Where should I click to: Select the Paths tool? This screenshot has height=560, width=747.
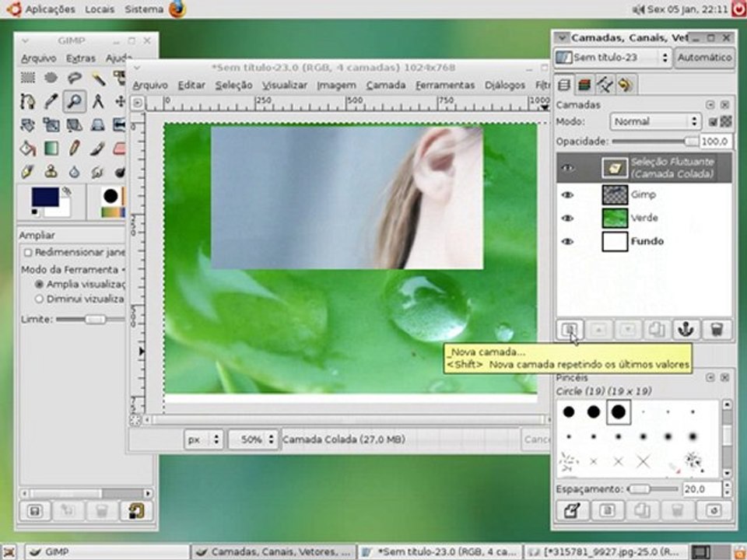tap(28, 101)
